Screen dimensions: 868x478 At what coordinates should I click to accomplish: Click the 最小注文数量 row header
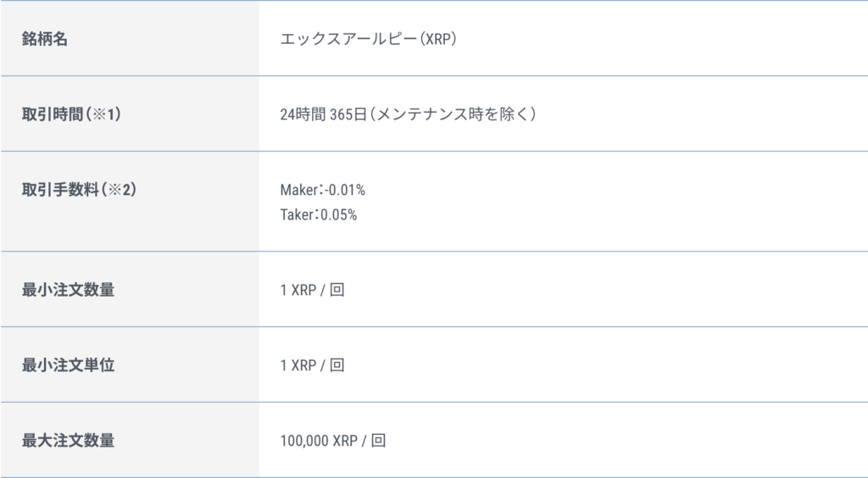(x=68, y=290)
